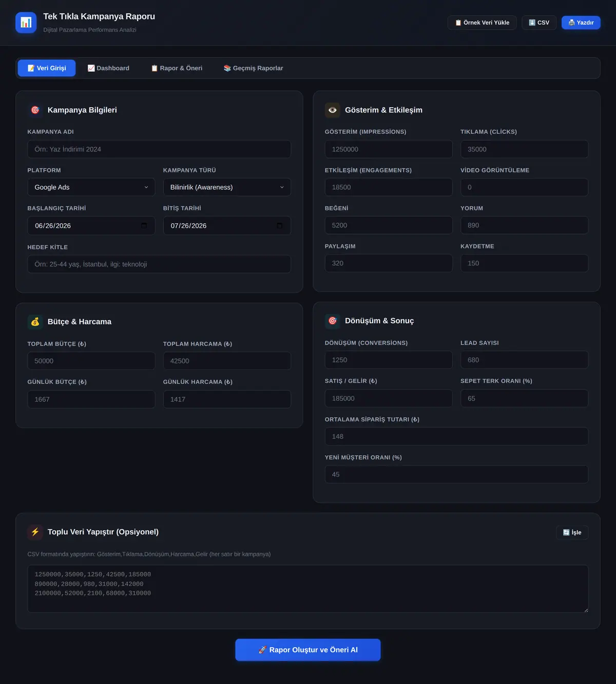Export the report using the CSV button
The height and width of the screenshot is (684, 616).
(x=539, y=23)
